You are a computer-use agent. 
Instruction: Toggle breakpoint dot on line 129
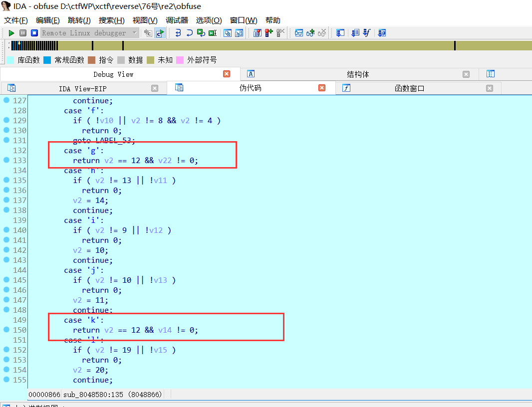pos(6,120)
